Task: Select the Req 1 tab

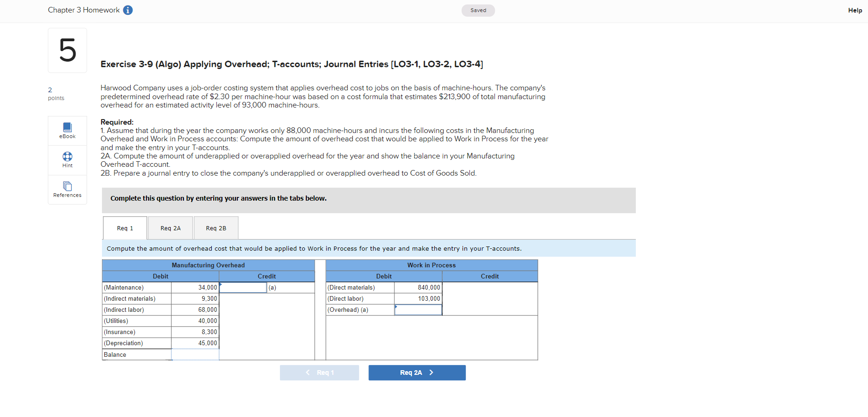Action: tap(124, 228)
